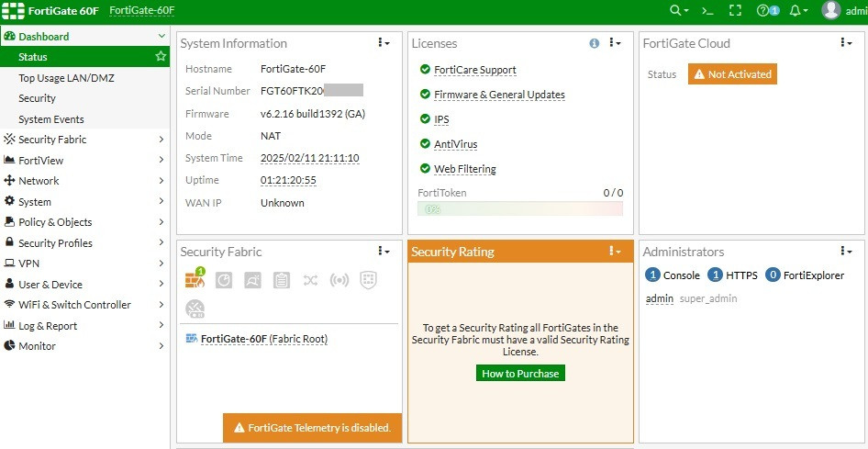The image size is (868, 449).
Task: Expand the Log & Report menu
Action: (161, 326)
